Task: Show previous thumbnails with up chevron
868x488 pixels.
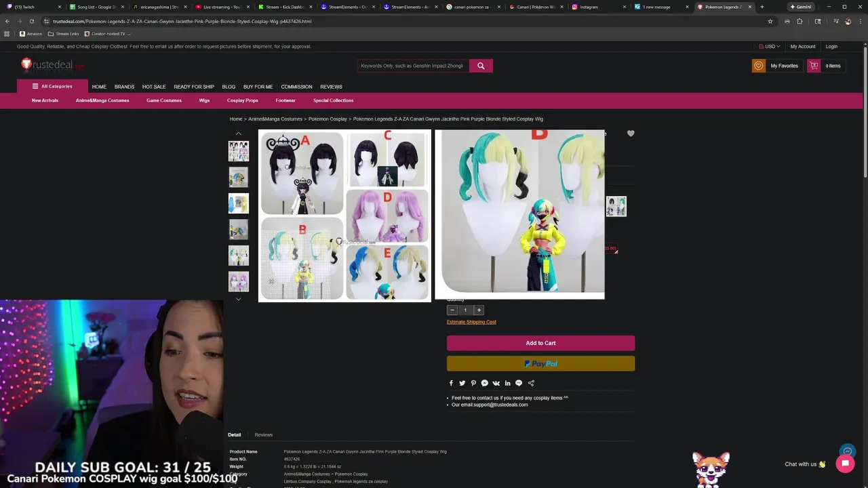Action: point(238,134)
